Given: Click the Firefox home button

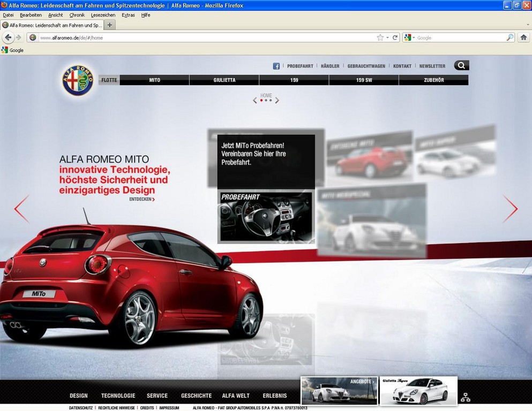Looking at the screenshot, I should [x=523, y=37].
